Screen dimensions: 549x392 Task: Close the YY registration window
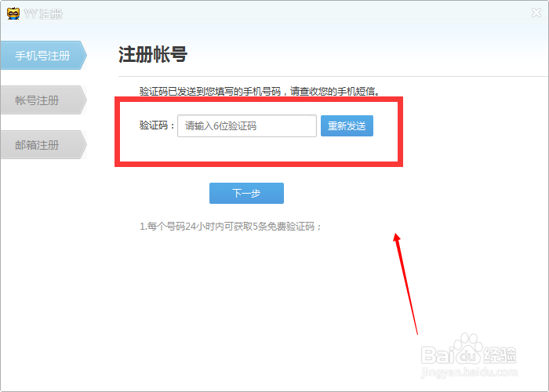(536, 13)
